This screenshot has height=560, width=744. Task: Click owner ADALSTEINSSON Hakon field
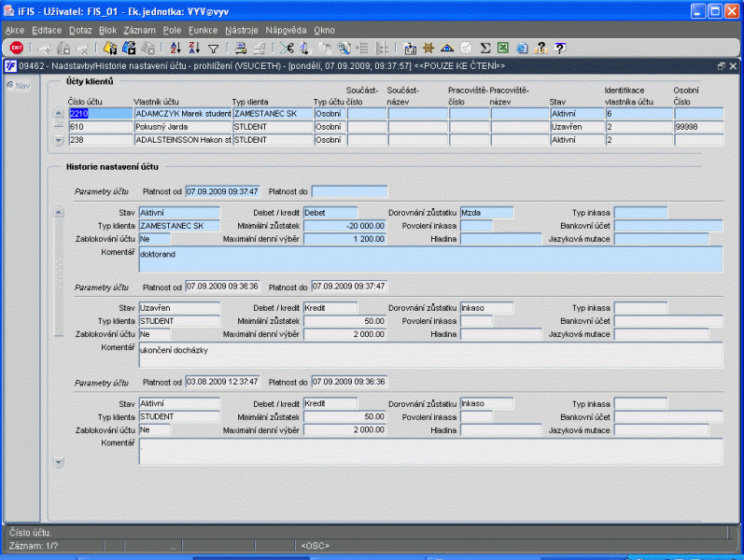click(x=183, y=140)
